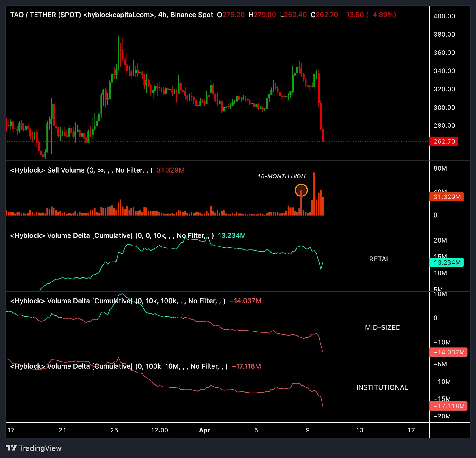Screen dimensions: 476x458
Task: Select the red −14.037M axis value tag
Action: point(448,352)
